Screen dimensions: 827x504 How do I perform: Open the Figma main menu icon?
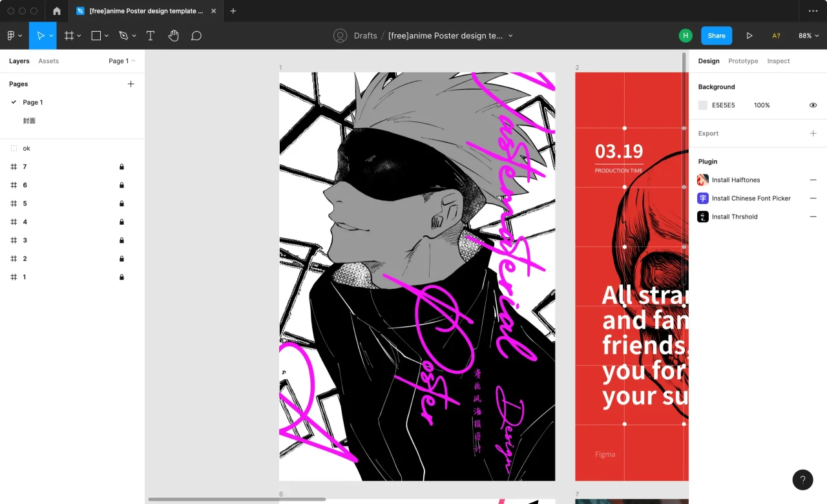[x=10, y=36]
